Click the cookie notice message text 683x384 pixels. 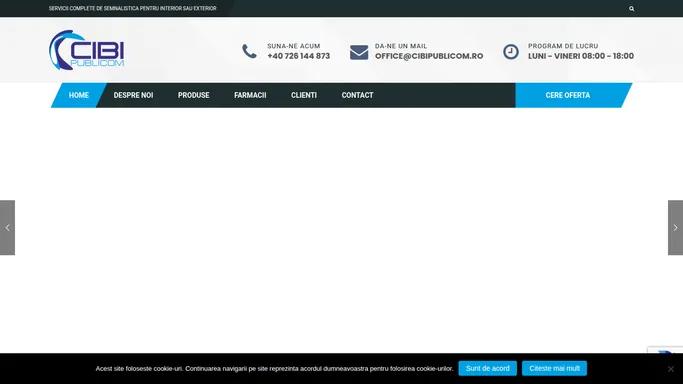click(274, 369)
